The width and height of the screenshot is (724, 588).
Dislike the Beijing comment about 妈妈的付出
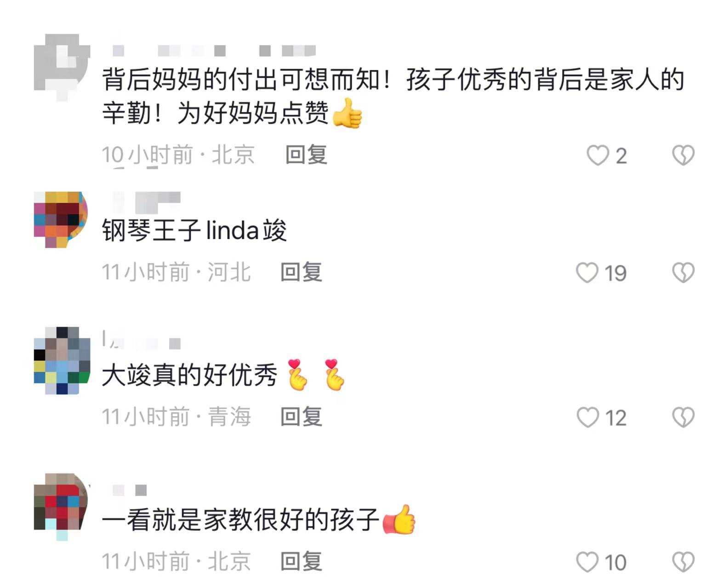click(683, 155)
